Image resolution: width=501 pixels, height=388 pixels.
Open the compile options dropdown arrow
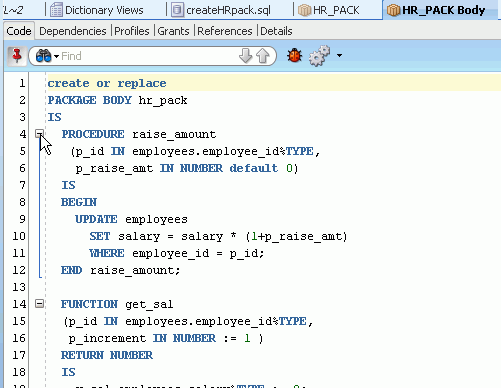click(339, 56)
